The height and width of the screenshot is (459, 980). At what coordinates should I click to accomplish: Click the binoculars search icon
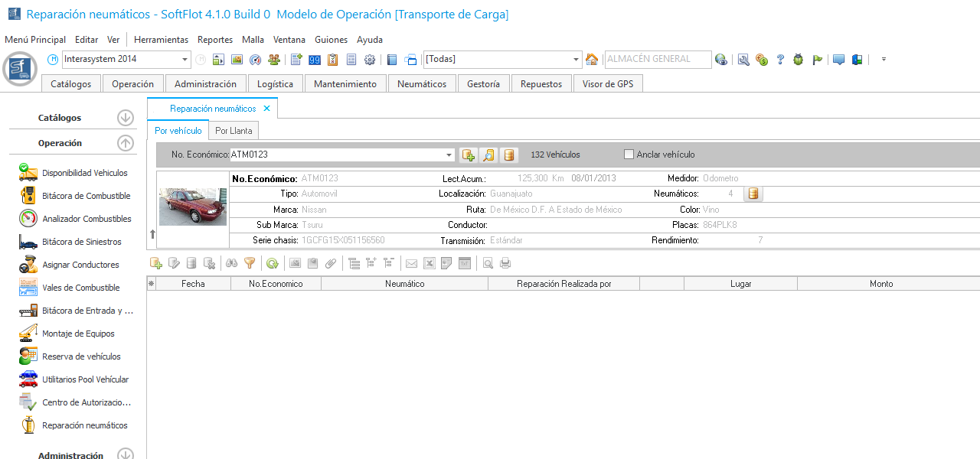(x=232, y=263)
